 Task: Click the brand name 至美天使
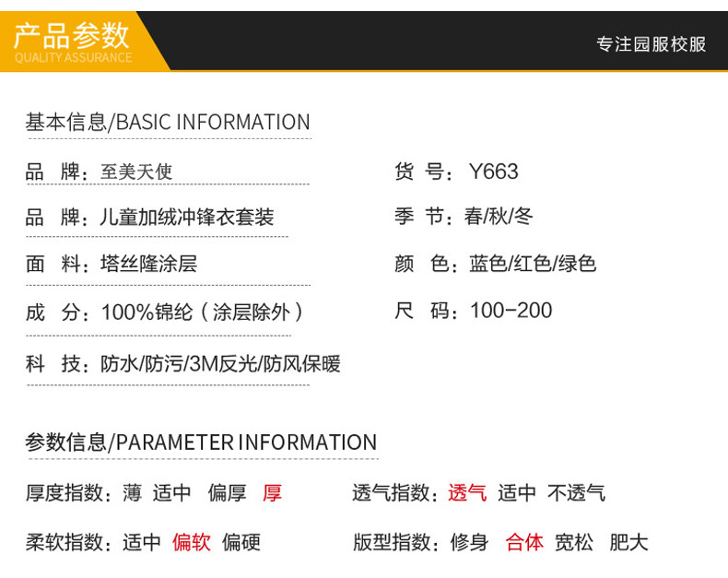(136, 171)
